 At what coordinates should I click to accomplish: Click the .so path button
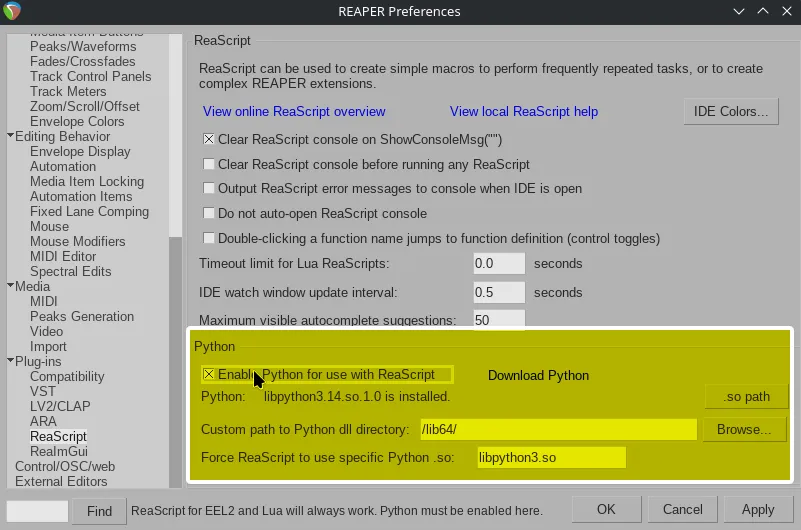tap(746, 397)
